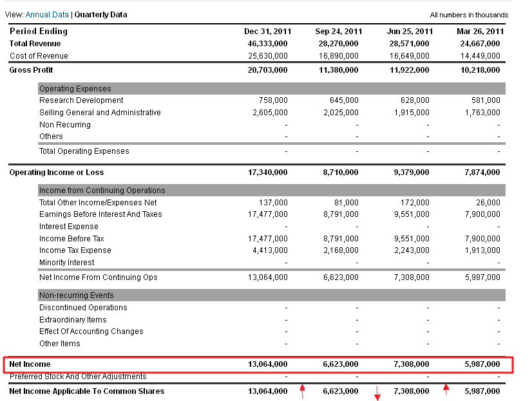Image resolution: width=532 pixels, height=401 pixels.
Task: Click the Operating Income or Loss label
Action: pyautogui.click(x=56, y=173)
